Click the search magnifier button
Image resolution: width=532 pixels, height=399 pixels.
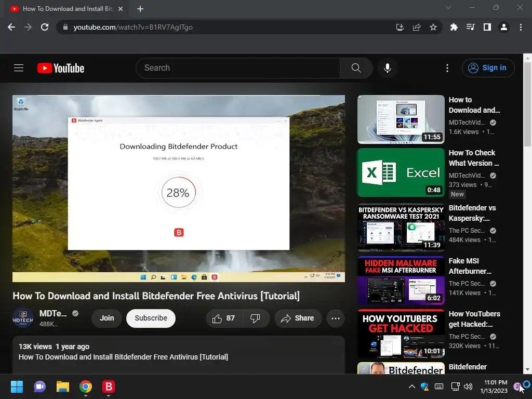tap(356, 68)
